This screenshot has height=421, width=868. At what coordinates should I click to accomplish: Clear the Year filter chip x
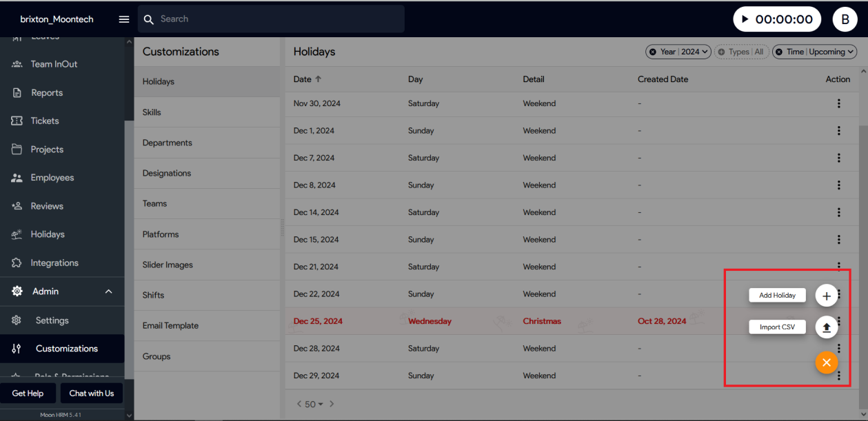[652, 52]
